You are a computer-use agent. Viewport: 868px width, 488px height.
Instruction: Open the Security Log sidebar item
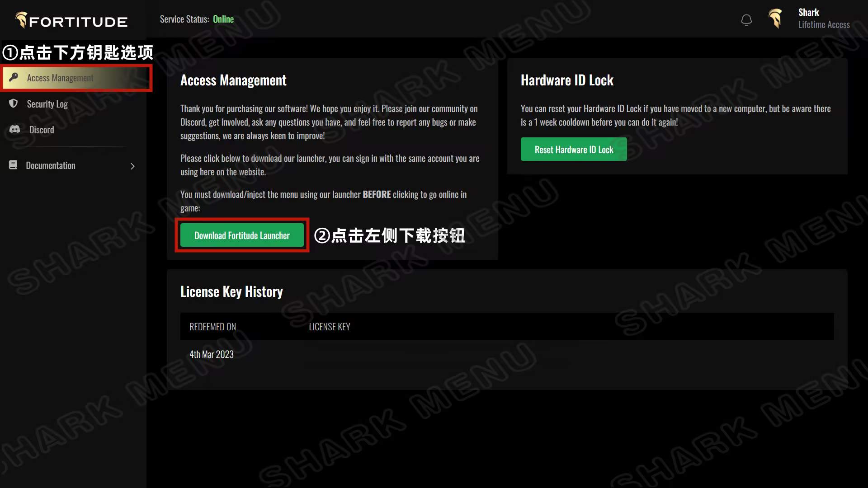click(x=47, y=104)
